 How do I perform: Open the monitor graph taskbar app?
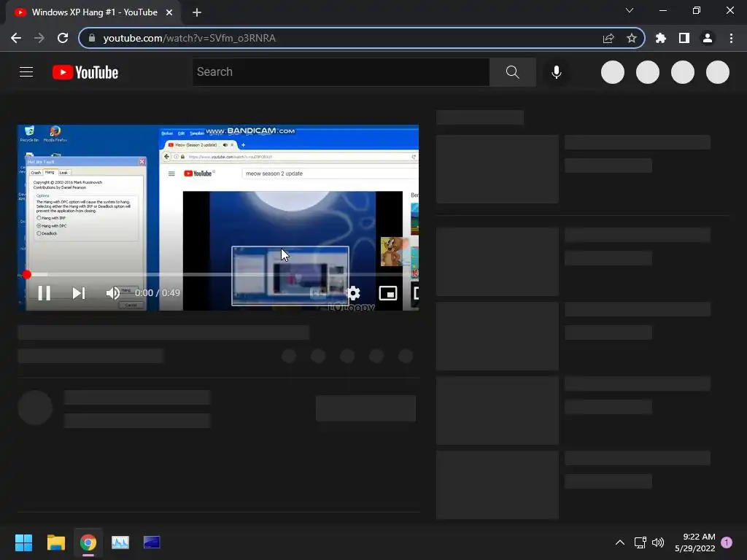pos(120,542)
